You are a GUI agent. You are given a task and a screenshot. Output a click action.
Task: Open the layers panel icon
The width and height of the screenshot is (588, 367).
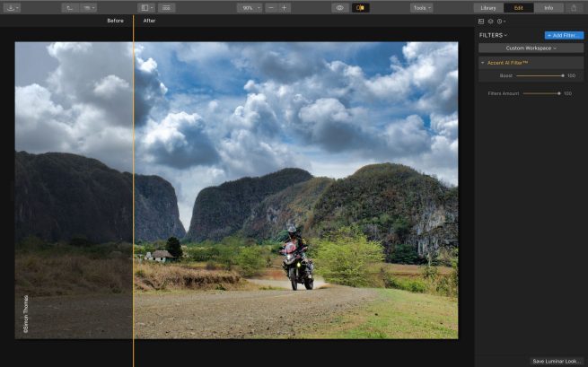point(490,21)
